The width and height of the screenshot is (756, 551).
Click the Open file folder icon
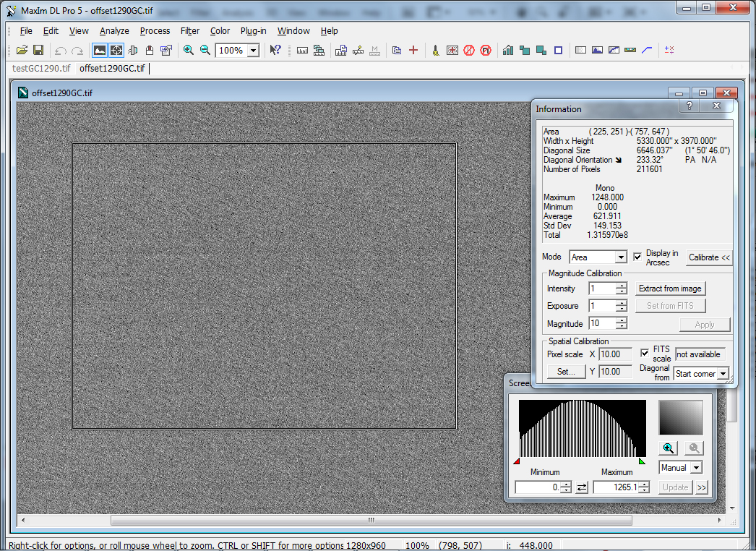22,50
